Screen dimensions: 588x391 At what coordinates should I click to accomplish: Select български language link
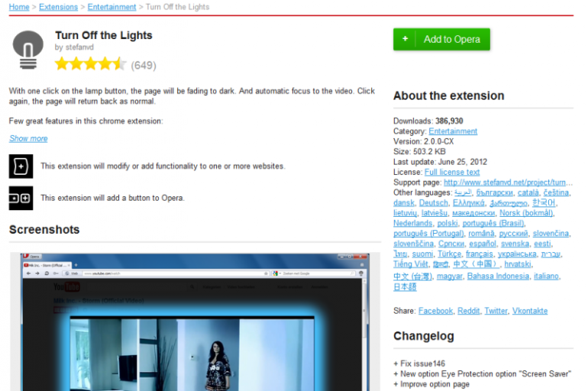click(494, 192)
